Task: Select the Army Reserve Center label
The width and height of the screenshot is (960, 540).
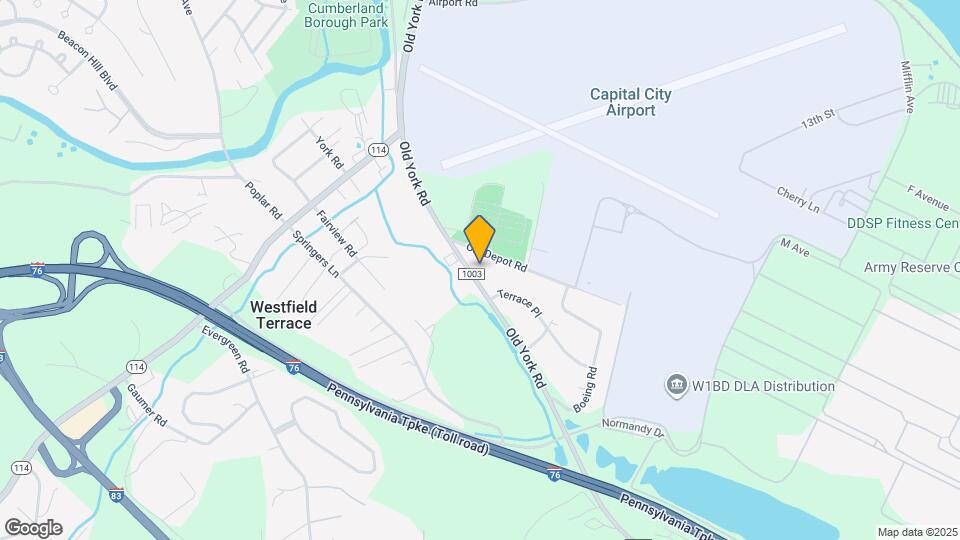Action: click(912, 268)
